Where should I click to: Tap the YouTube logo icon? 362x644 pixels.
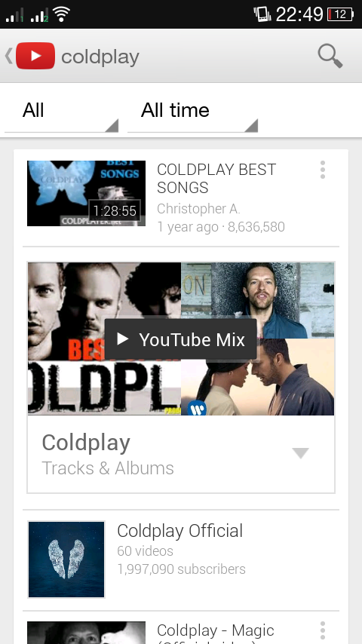tap(35, 56)
